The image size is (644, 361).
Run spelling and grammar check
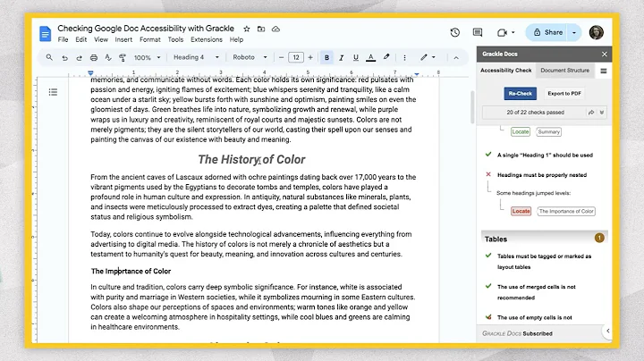(108, 58)
